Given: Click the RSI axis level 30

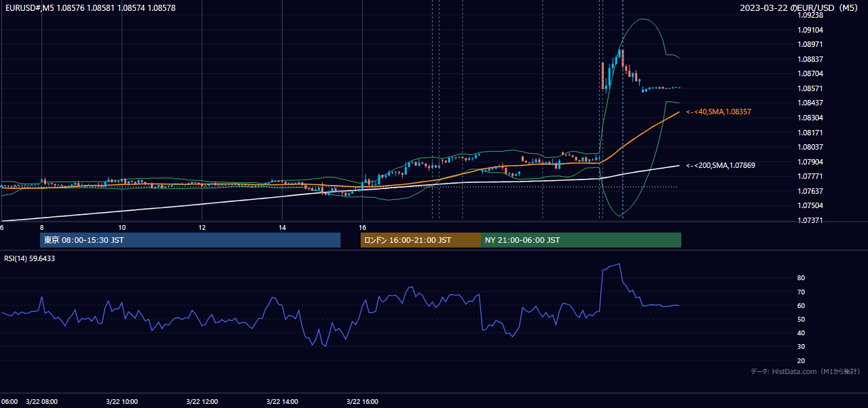Looking at the screenshot, I should [x=801, y=346].
